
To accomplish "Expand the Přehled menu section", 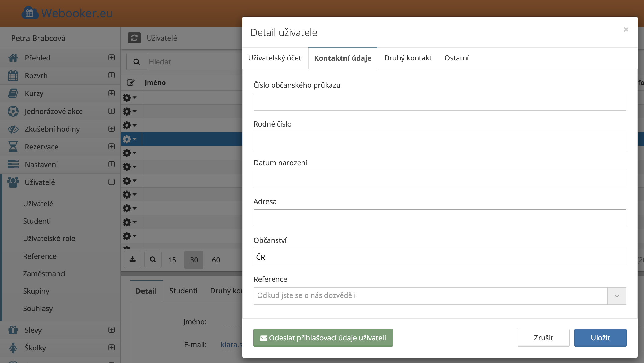I will [112, 57].
